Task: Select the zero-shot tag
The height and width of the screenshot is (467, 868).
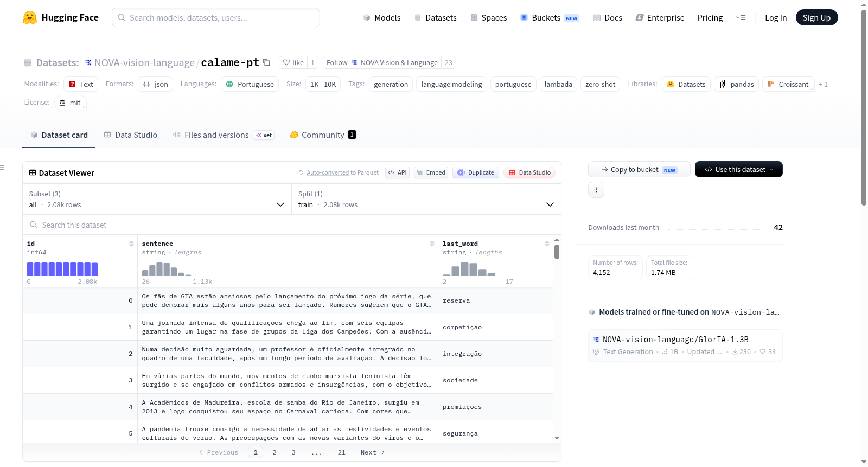Action: pos(600,84)
